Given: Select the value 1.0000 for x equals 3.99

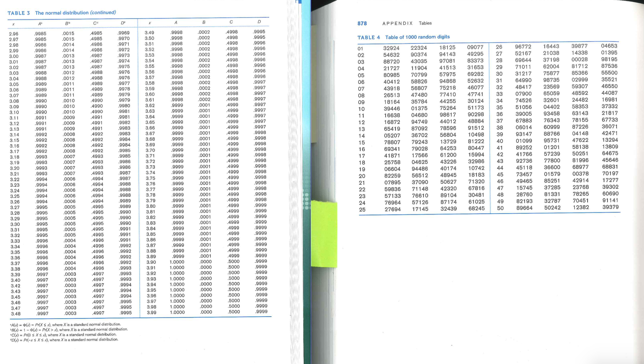Looking at the screenshot, I should click(x=177, y=312).
